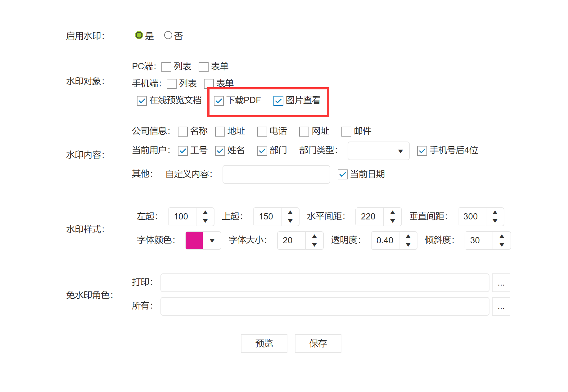
Task: Increase the 左起 value with up arrow
Action: click(x=205, y=213)
